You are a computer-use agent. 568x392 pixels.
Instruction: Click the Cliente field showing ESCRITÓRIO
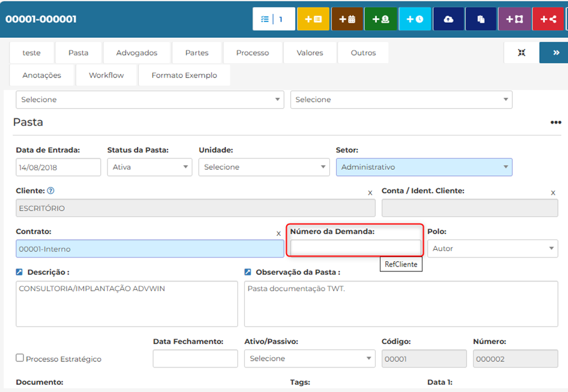pos(195,208)
